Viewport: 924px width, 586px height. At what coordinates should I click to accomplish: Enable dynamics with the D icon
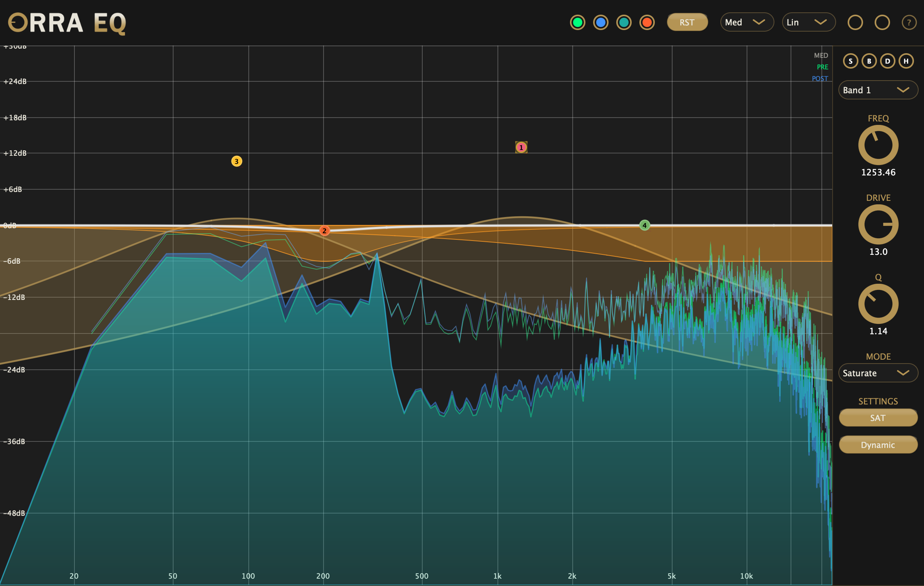click(888, 61)
